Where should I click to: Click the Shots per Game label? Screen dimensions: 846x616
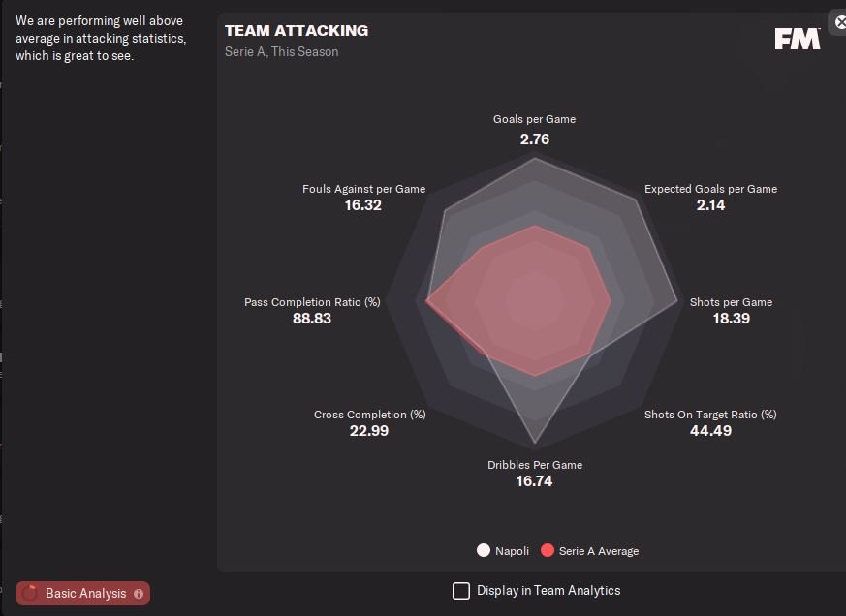tap(731, 302)
